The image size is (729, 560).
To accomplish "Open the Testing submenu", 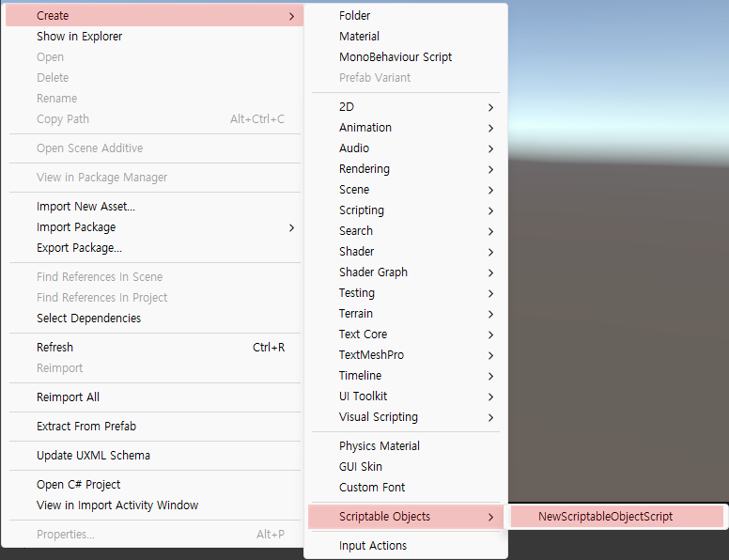I will (x=406, y=293).
